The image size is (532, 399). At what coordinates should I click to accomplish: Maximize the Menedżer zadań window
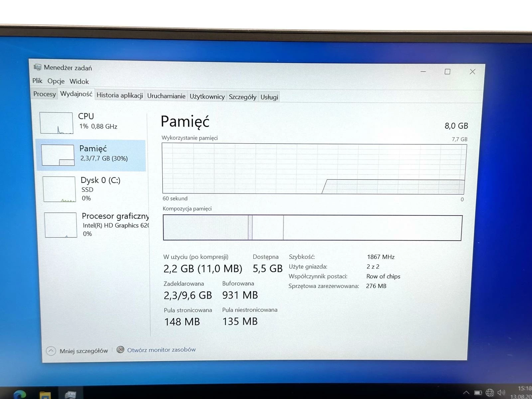tap(448, 71)
